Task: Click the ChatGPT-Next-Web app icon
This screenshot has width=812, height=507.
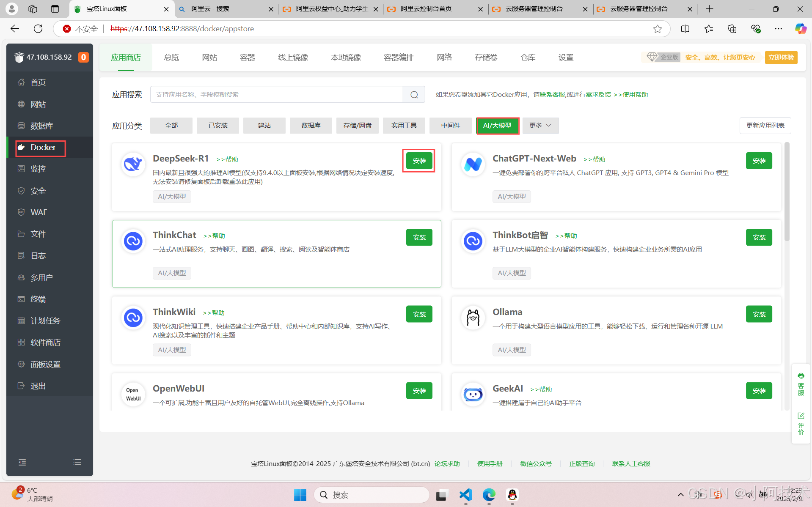Action: 473,164
